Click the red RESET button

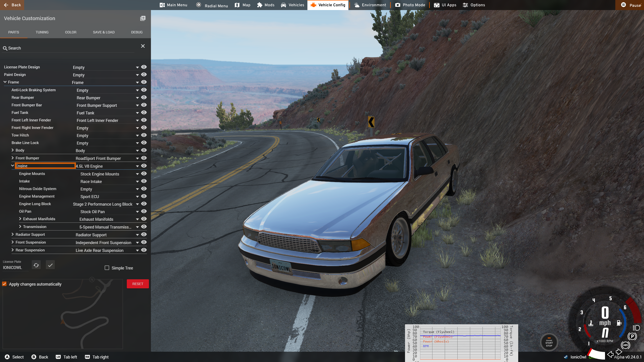click(x=138, y=284)
